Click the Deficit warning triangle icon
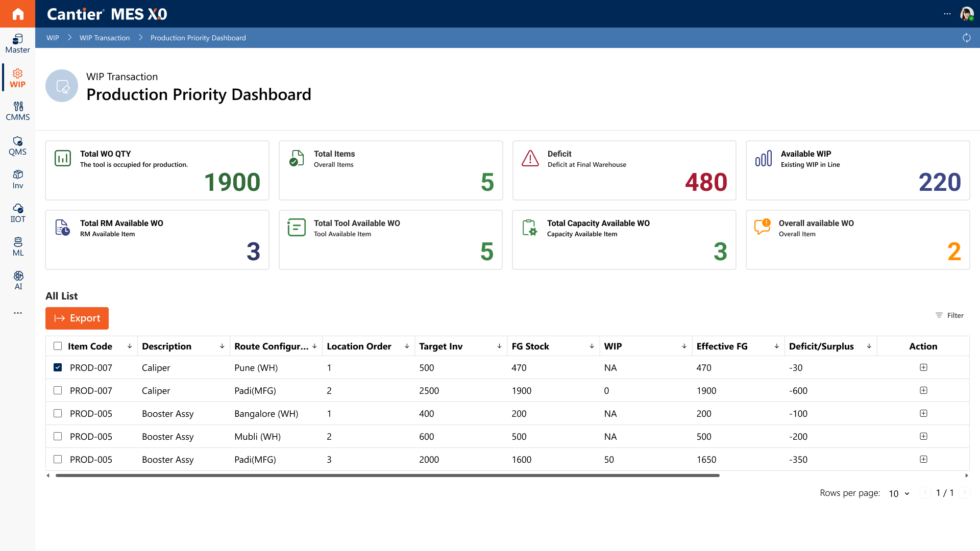Image resolution: width=980 pixels, height=551 pixels. pyautogui.click(x=530, y=158)
